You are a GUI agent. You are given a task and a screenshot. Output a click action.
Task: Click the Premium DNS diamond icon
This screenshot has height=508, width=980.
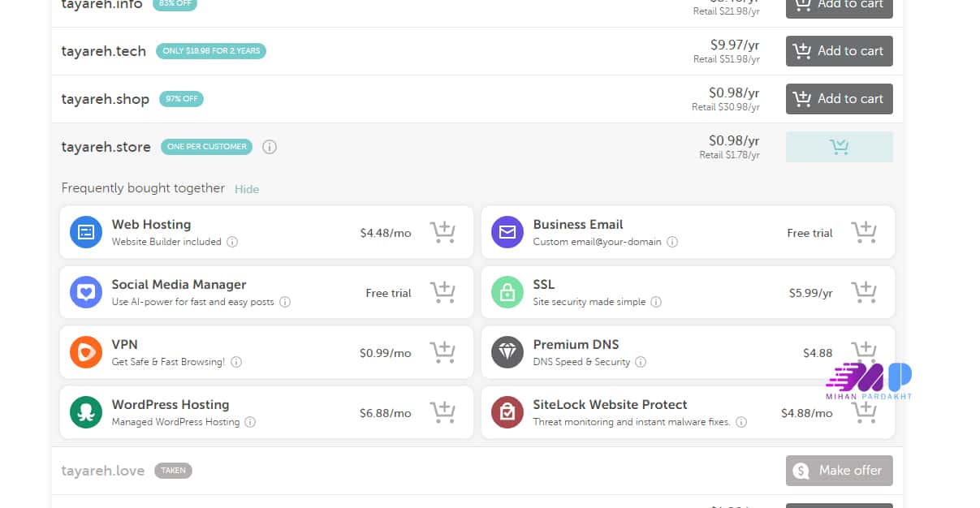[507, 352]
